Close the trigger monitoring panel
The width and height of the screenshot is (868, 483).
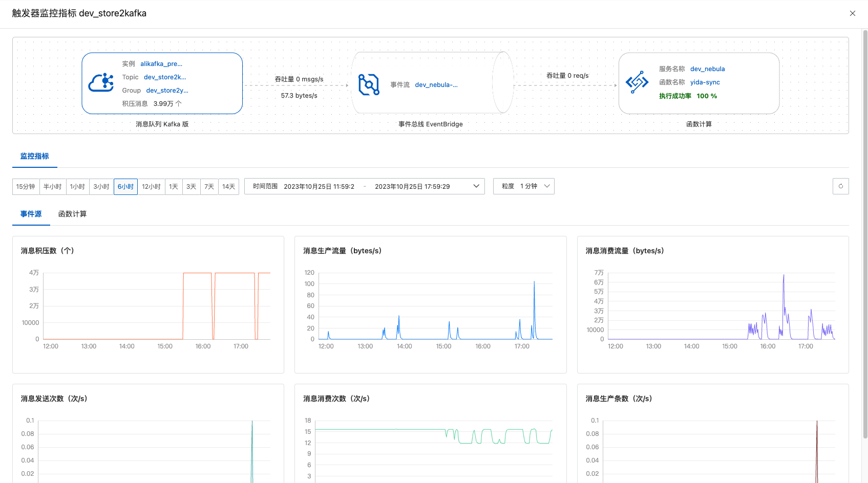(853, 13)
